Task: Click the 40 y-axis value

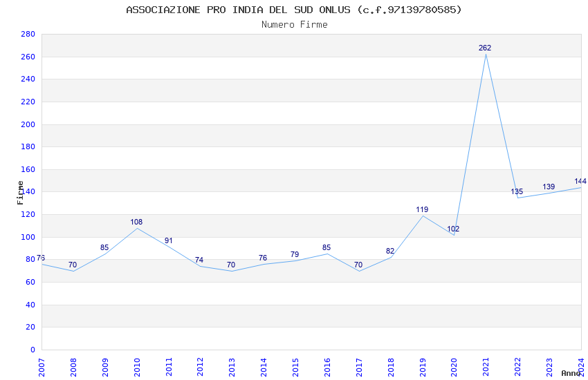Action: point(30,305)
